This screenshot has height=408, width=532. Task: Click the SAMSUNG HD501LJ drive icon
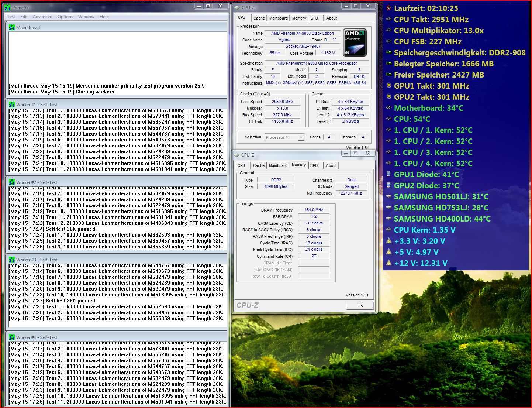coord(388,196)
